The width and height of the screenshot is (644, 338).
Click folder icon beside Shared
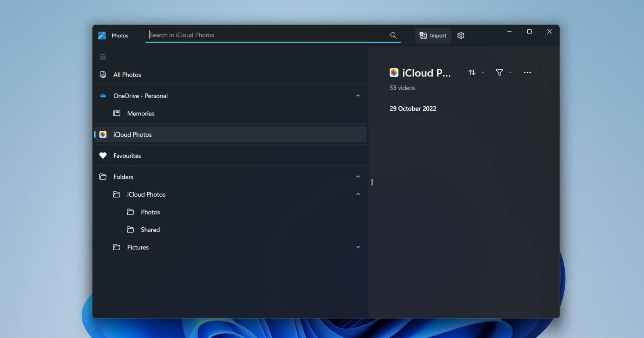tap(130, 230)
